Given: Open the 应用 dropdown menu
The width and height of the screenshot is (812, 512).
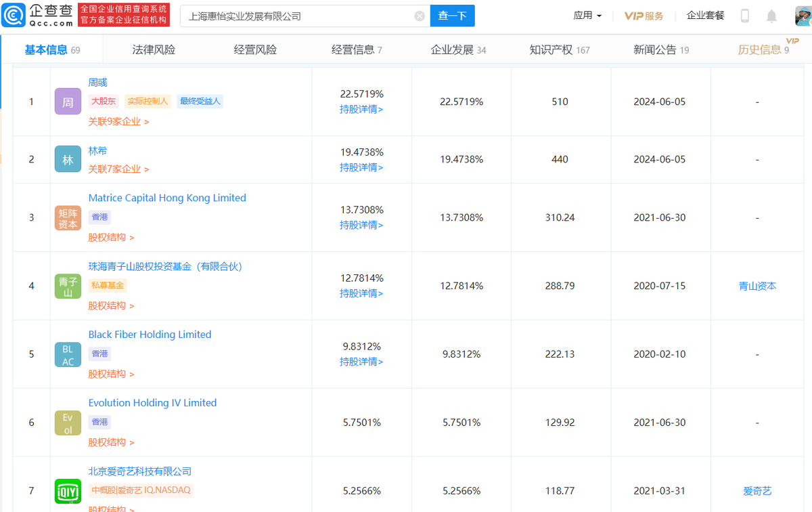Looking at the screenshot, I should [587, 16].
